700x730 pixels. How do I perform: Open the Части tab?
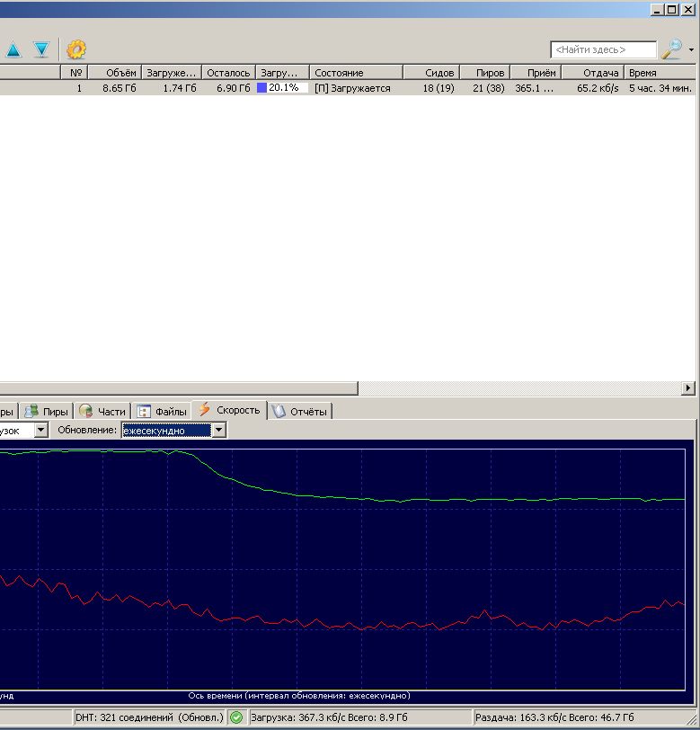pos(102,411)
